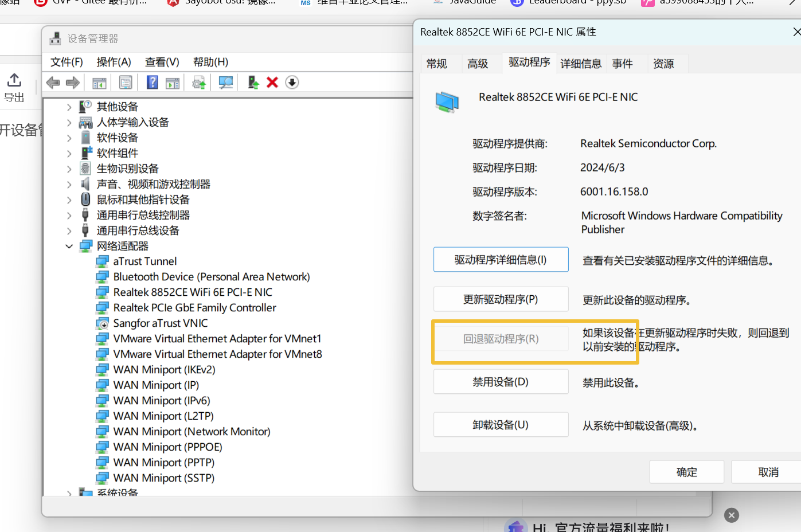This screenshot has height=532, width=801.
Task: Open the Properties toolbar icon in Device Manager
Action: [x=126, y=83]
